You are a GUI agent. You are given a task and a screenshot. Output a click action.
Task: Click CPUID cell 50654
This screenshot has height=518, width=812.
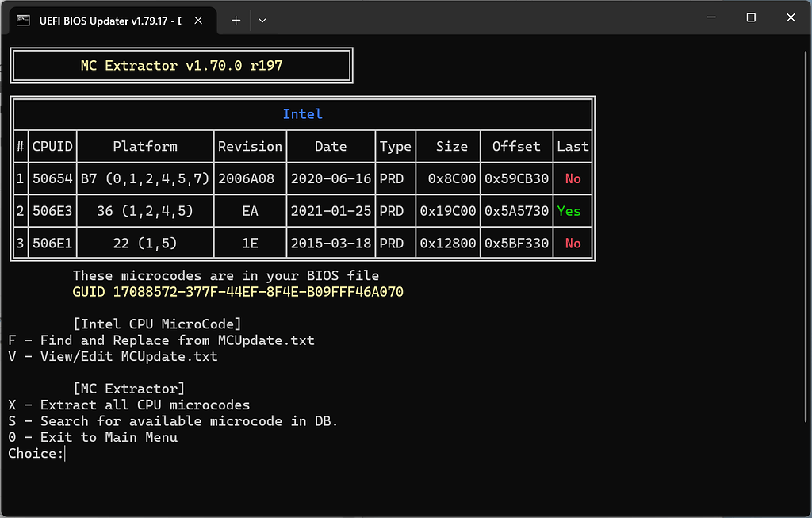tap(52, 178)
